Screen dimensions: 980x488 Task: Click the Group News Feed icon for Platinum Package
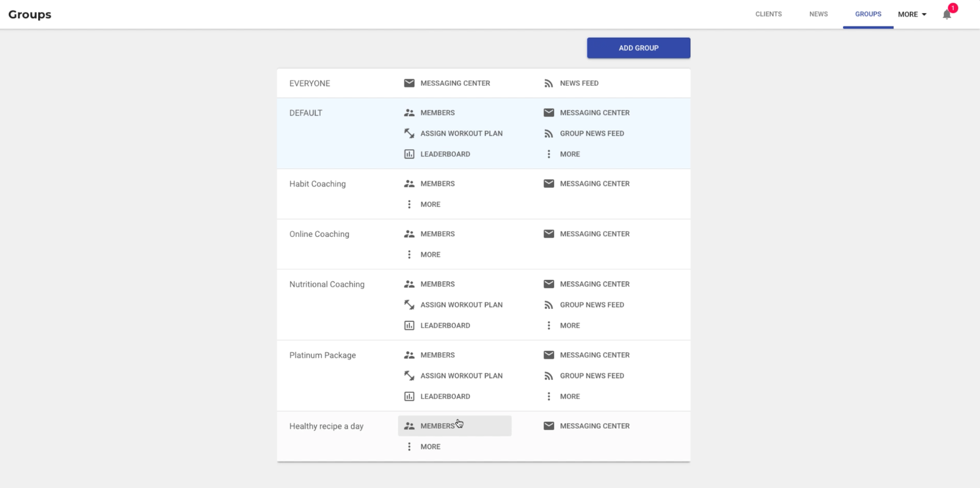549,376
